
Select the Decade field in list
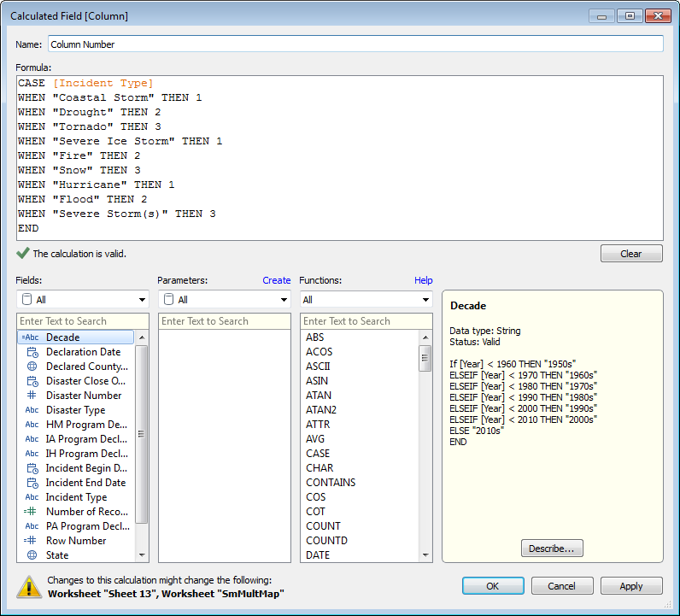click(62, 337)
